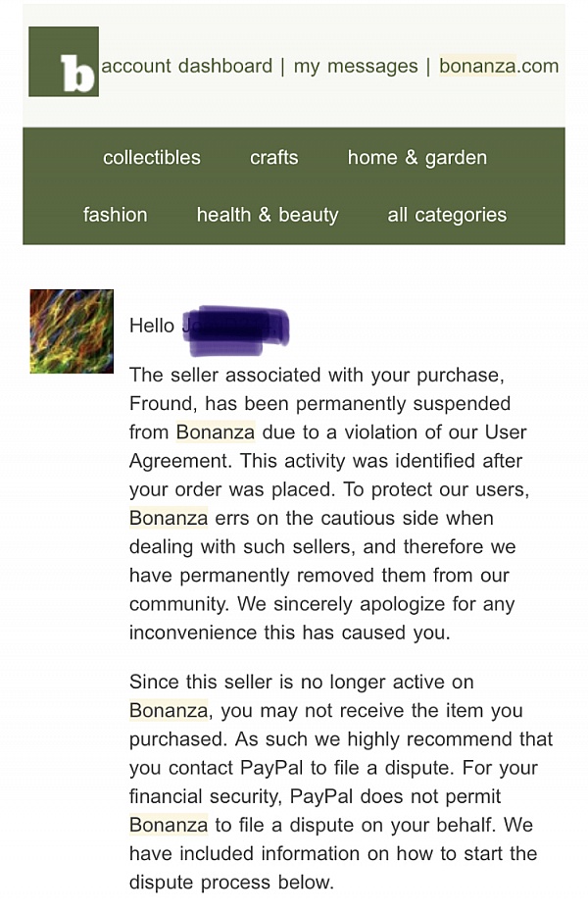
Task: Click the purple redacted name scribble
Action: click(240, 329)
